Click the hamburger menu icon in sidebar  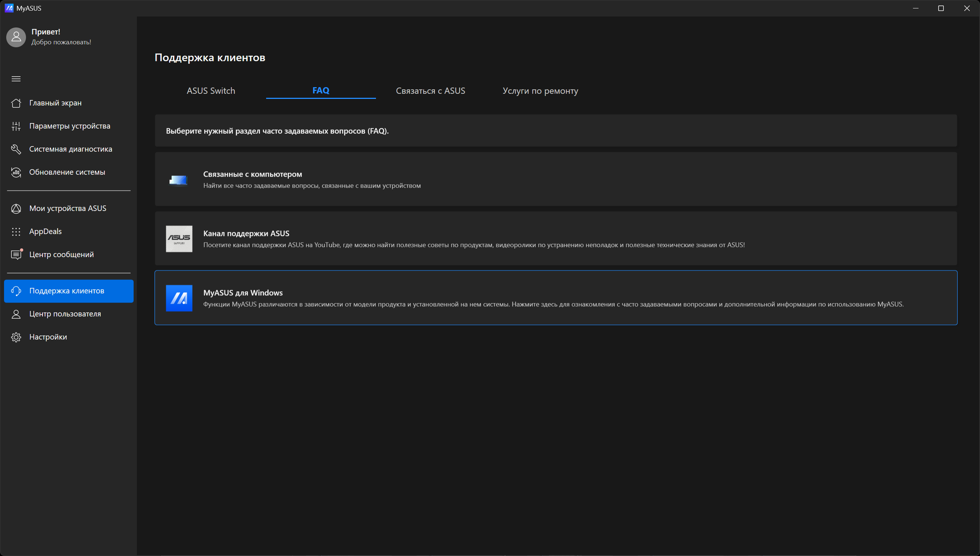pos(16,79)
